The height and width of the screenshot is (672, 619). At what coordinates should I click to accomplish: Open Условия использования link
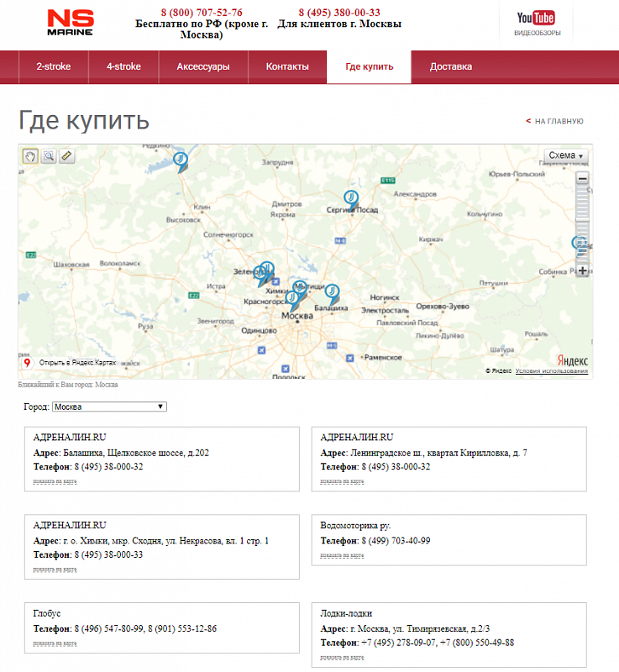point(551,370)
